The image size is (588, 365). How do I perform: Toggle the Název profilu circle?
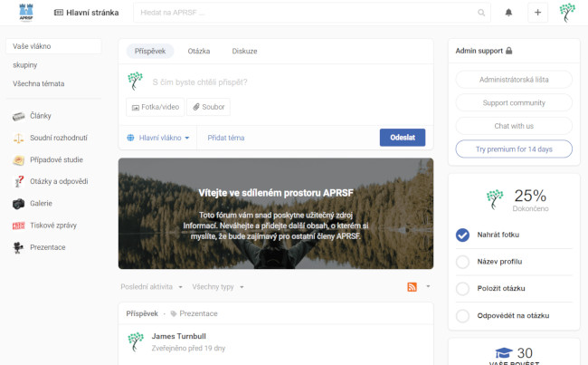(x=462, y=262)
